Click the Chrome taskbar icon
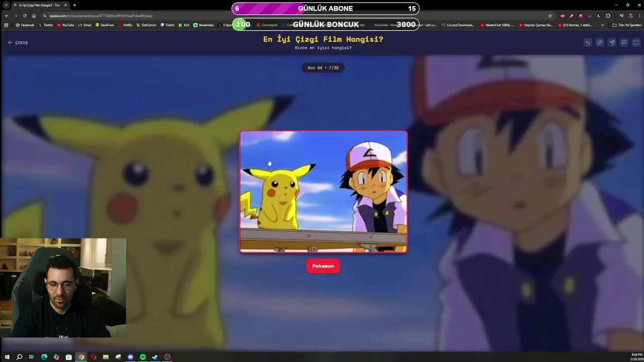Image resolution: width=644 pixels, height=362 pixels. (81, 357)
